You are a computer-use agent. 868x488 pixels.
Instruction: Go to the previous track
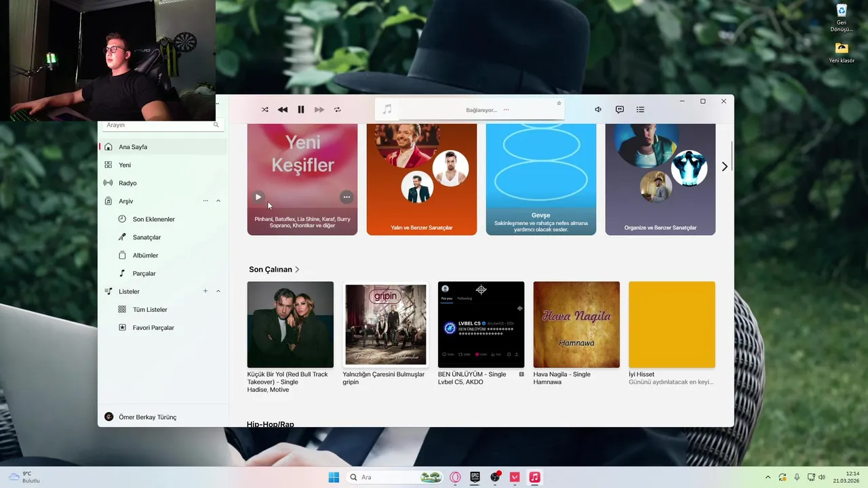coord(283,110)
